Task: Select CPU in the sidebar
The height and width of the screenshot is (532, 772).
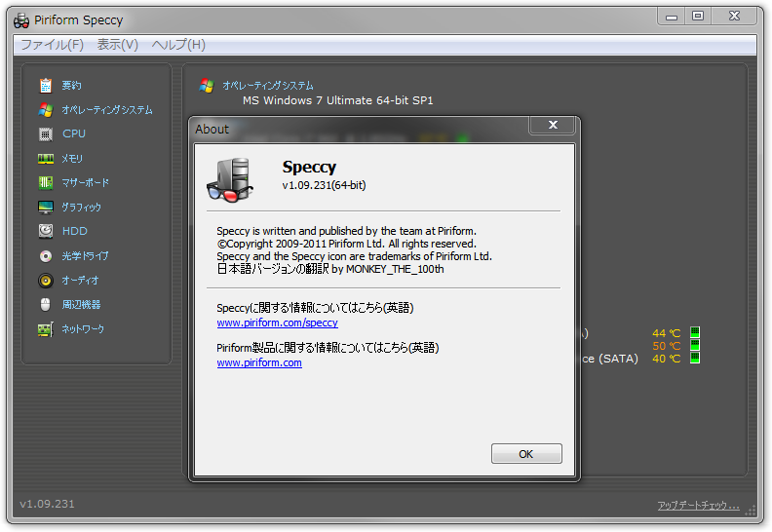Action: point(74,133)
